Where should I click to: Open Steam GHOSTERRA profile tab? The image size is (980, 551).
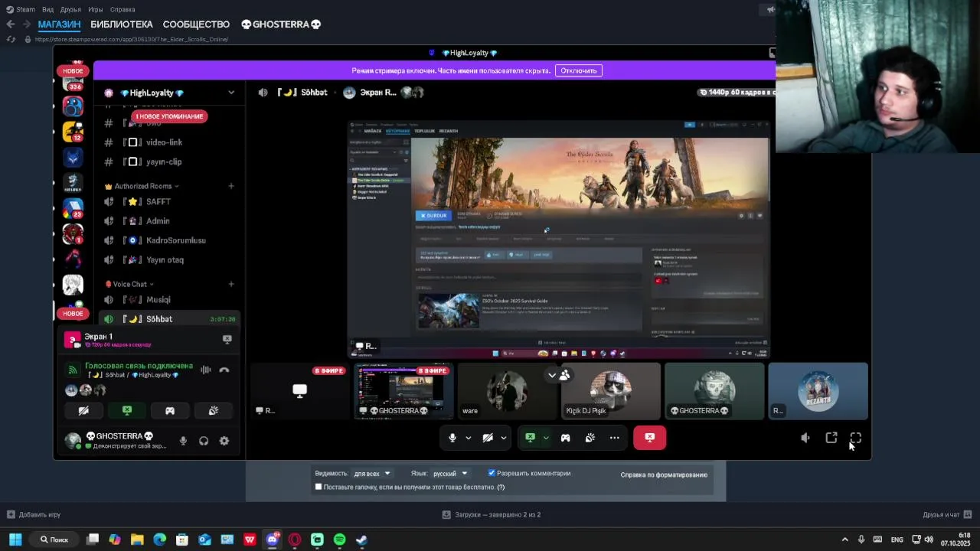[281, 24]
